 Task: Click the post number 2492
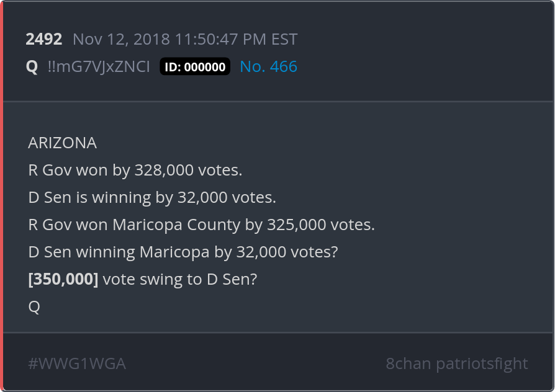[x=43, y=40]
